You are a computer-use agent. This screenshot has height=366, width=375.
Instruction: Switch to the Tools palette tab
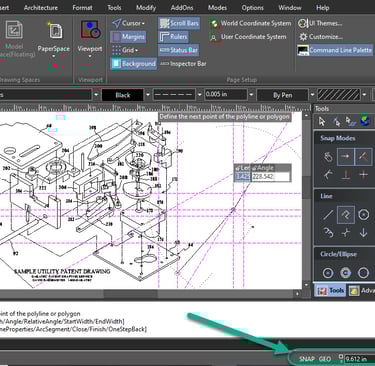click(x=330, y=291)
